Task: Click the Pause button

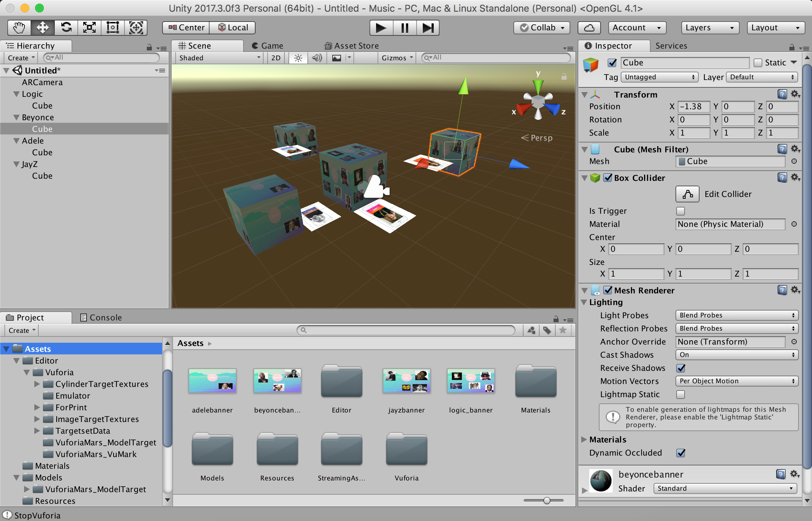Action: (x=405, y=28)
